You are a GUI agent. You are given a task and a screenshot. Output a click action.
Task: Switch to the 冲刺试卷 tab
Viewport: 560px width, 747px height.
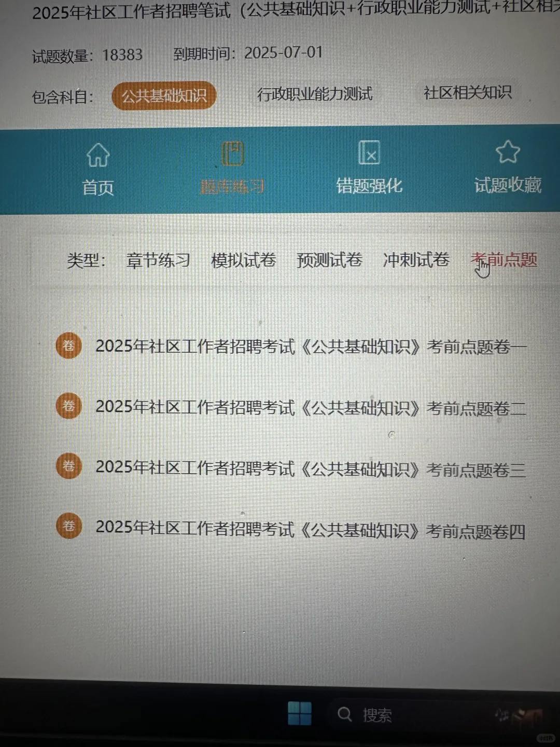(416, 261)
